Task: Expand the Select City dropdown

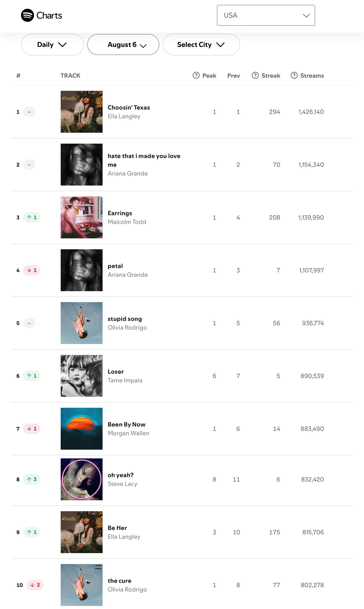Action: coord(201,44)
